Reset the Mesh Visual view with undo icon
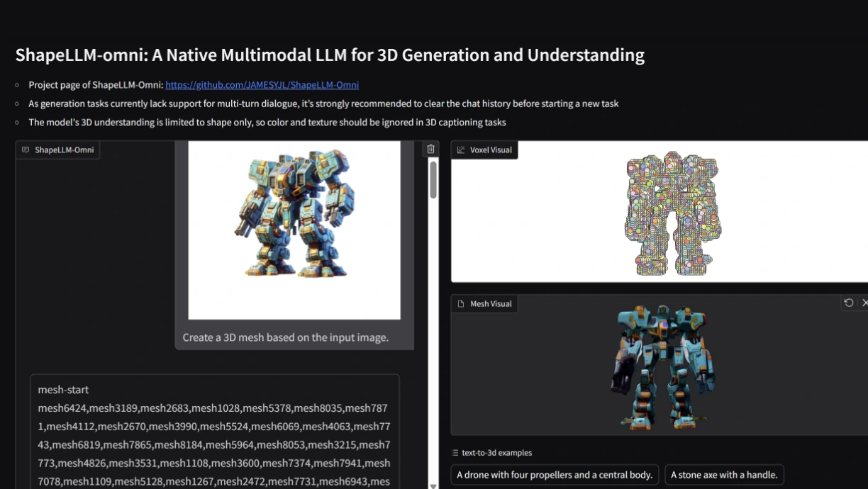The width and height of the screenshot is (868, 489). tap(848, 303)
